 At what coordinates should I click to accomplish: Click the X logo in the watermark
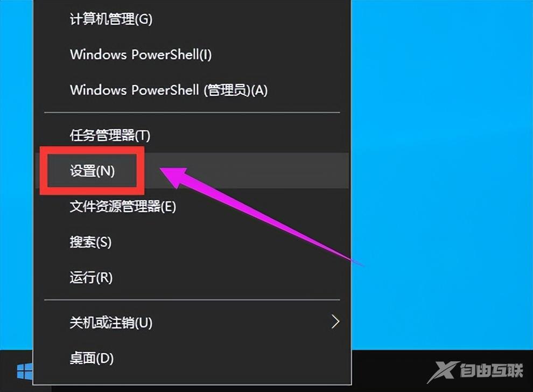pyautogui.click(x=443, y=372)
